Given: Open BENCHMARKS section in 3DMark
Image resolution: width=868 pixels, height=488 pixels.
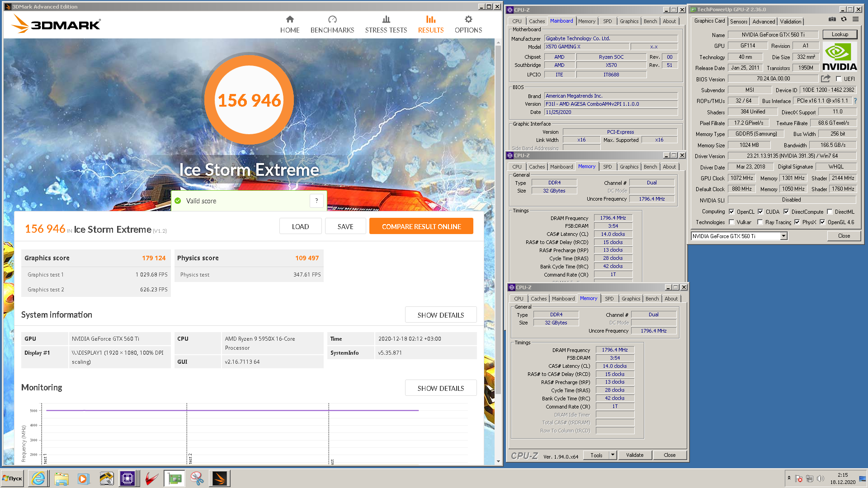Looking at the screenshot, I should point(332,24).
